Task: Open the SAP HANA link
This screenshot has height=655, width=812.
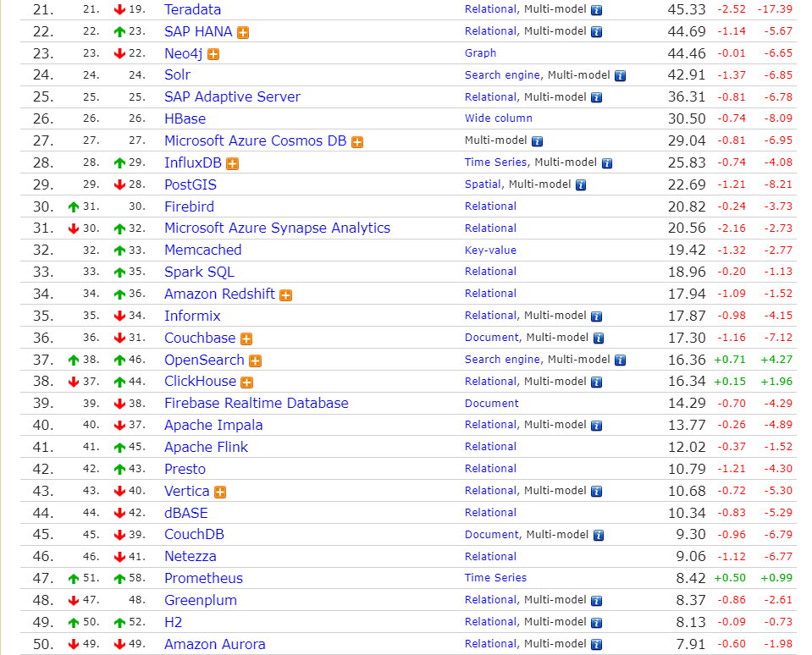Action: 198,31
